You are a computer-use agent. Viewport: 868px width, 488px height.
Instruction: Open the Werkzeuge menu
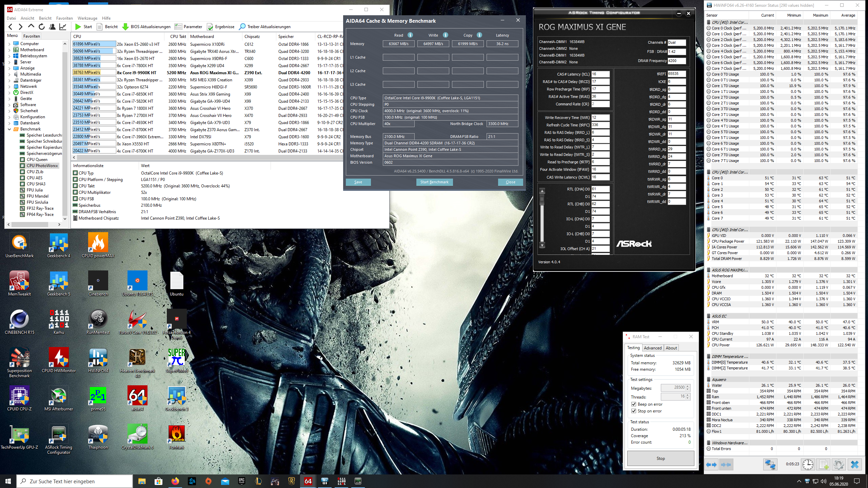tap(87, 18)
